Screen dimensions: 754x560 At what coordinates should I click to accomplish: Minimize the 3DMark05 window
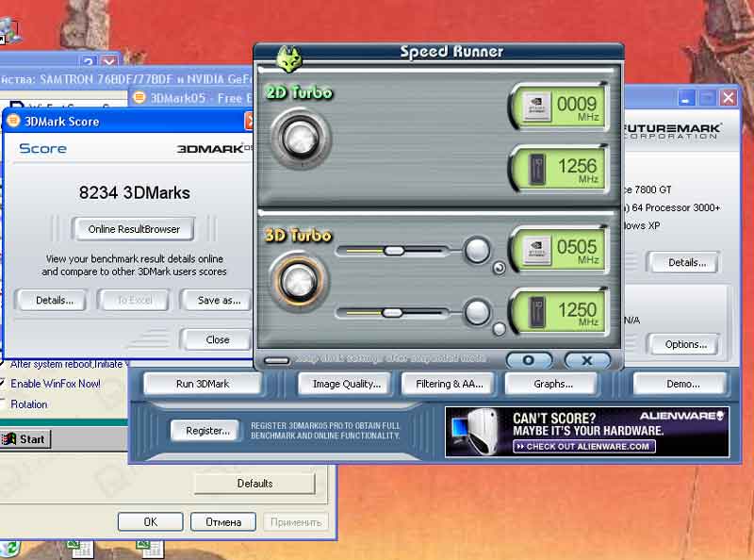pos(686,98)
